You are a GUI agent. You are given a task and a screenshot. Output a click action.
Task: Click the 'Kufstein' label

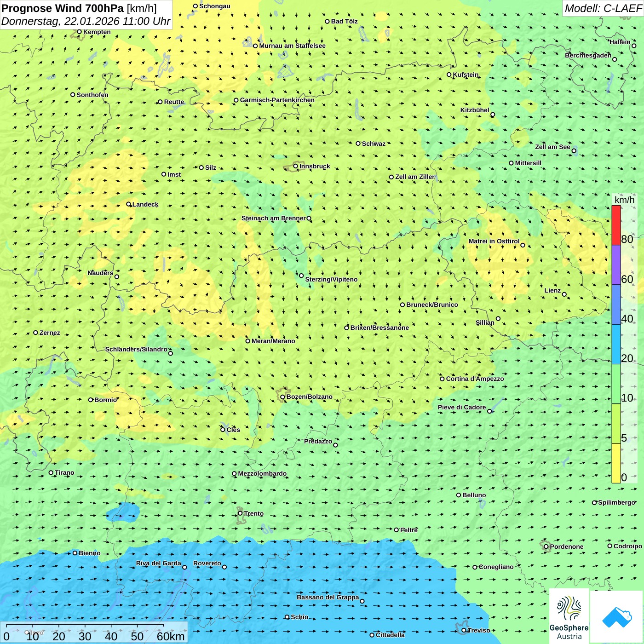click(x=466, y=75)
